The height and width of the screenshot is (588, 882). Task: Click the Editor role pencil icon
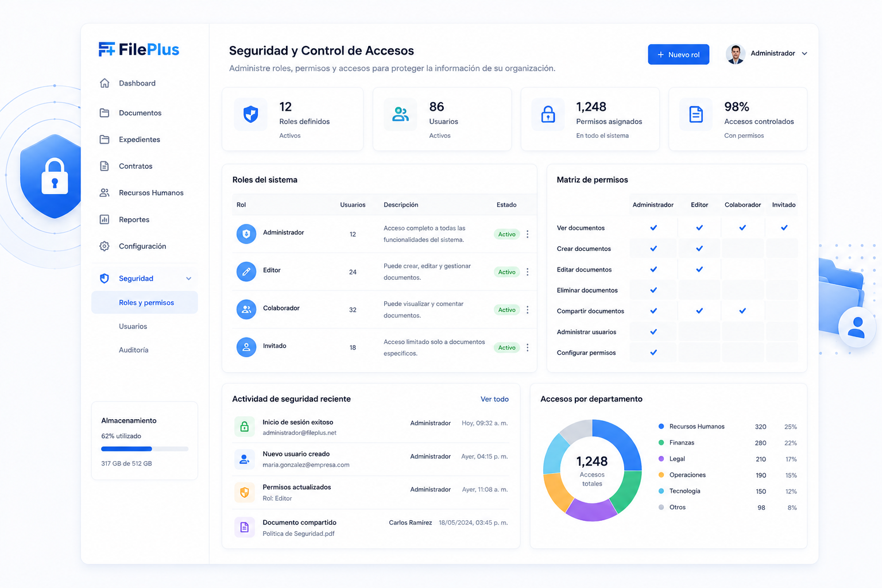(x=246, y=272)
